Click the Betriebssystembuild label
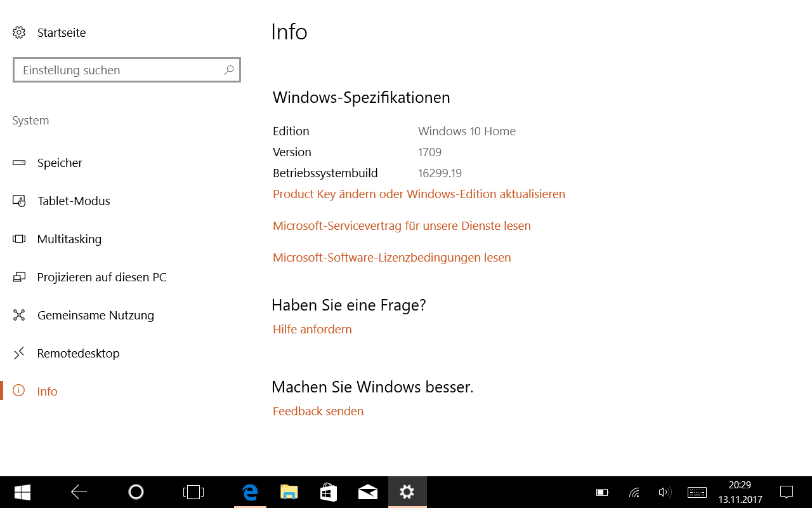The width and height of the screenshot is (812, 508). point(325,173)
